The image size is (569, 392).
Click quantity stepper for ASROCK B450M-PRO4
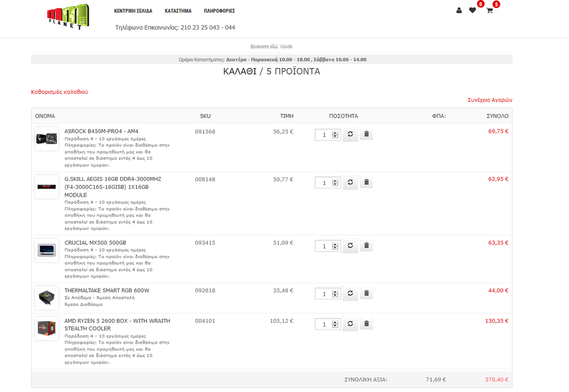(x=335, y=134)
